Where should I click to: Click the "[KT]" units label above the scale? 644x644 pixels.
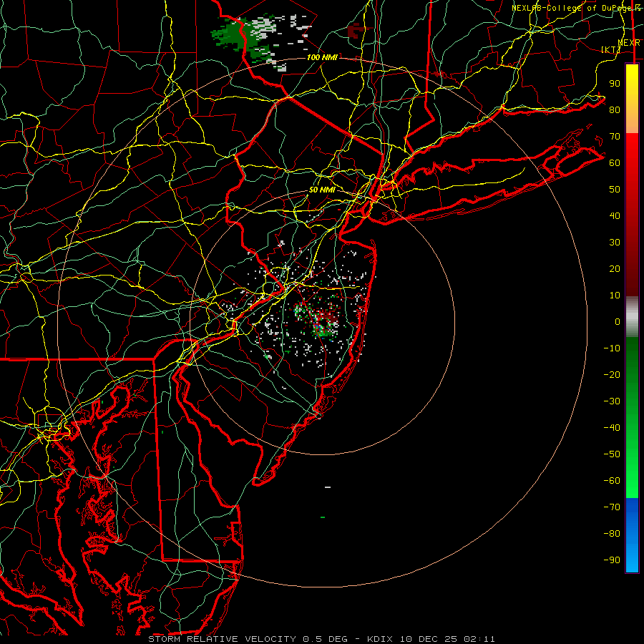coord(611,49)
